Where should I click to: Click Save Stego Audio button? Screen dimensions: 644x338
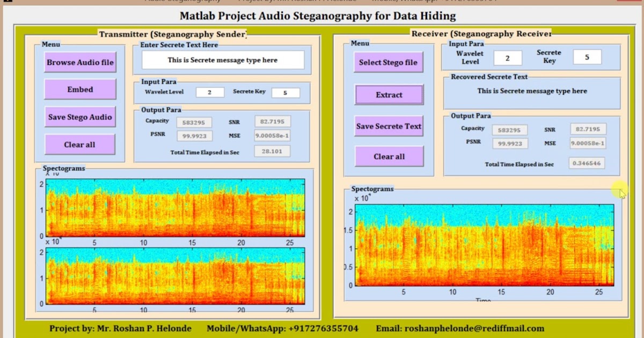(80, 117)
